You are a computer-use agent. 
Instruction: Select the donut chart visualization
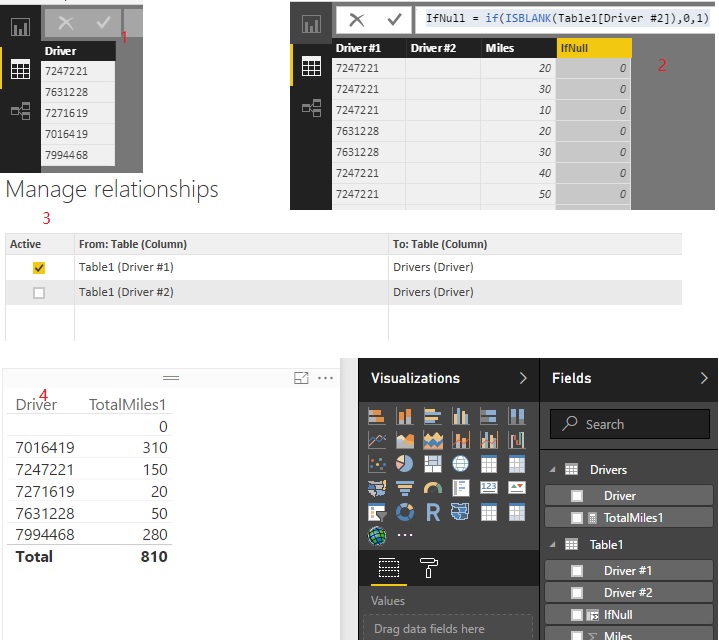pos(405,512)
